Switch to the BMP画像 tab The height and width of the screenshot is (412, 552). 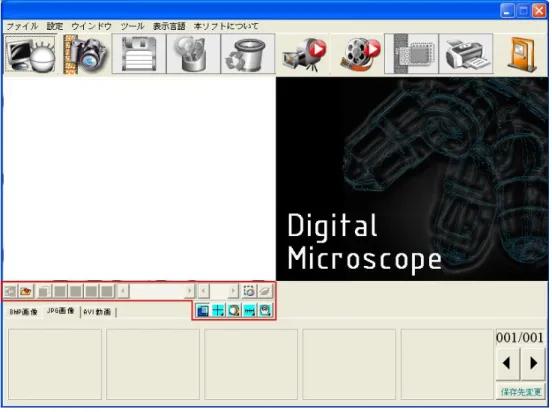coord(23,312)
